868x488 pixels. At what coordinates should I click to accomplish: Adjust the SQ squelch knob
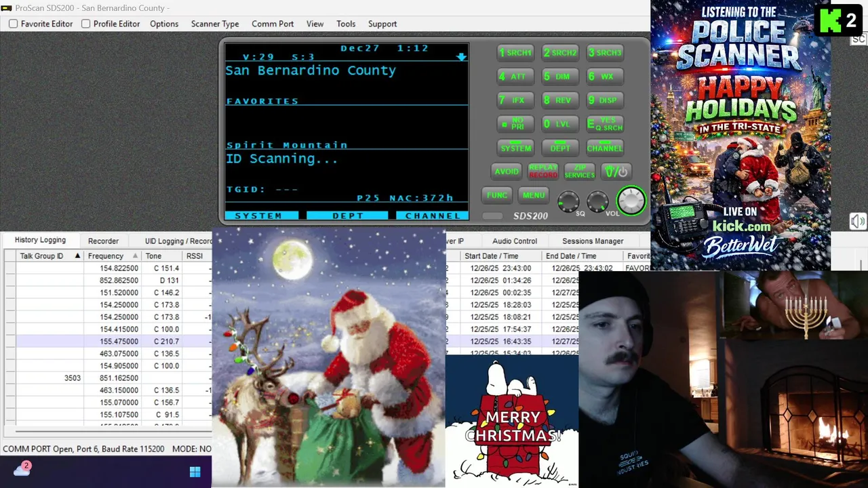coord(568,201)
